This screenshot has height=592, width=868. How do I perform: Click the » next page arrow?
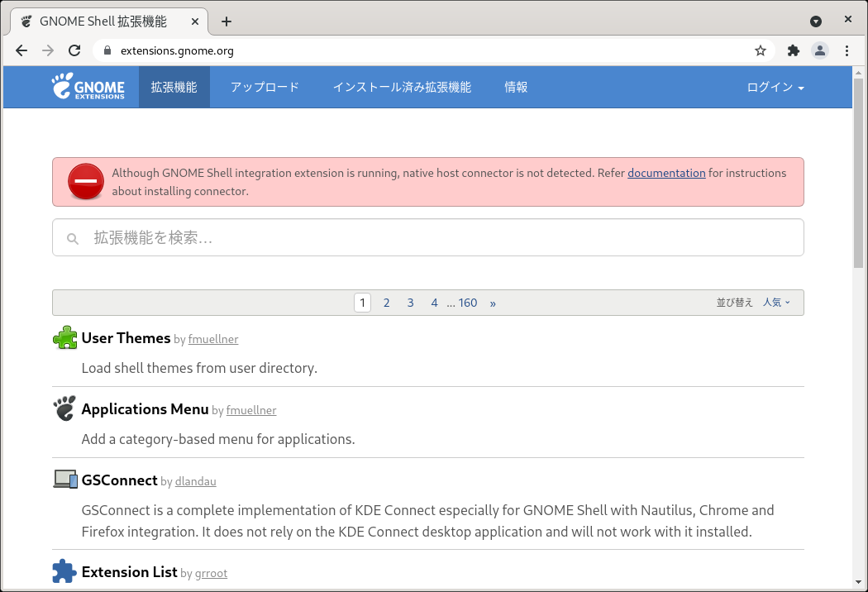coord(493,303)
